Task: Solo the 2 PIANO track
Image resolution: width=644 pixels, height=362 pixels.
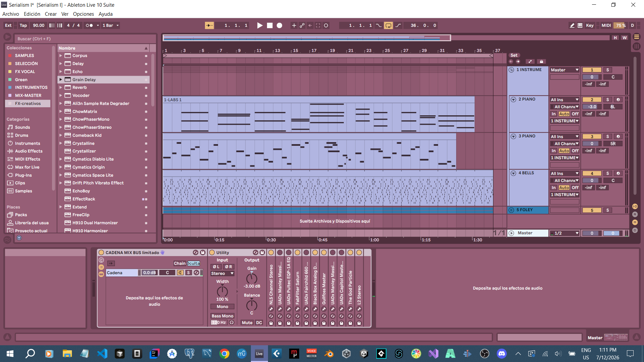Action: (x=607, y=100)
